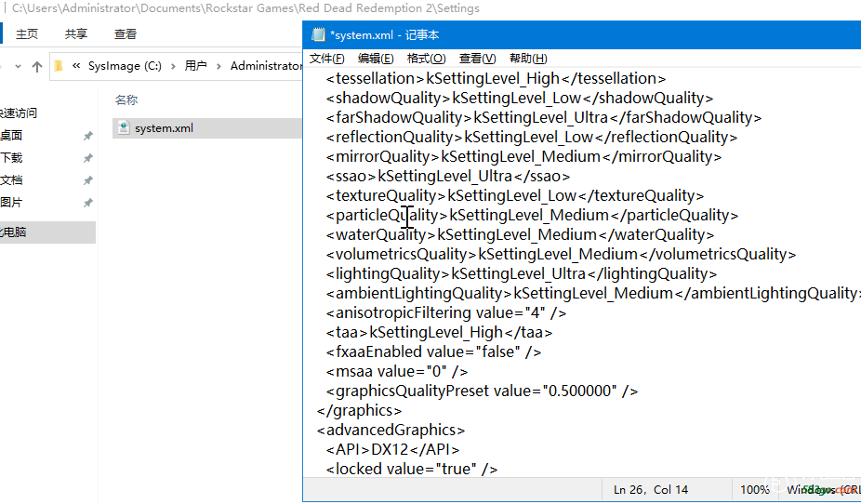This screenshot has height=504, width=861.
Task: Place cursor in the volumetricsQuality line
Action: [561, 254]
